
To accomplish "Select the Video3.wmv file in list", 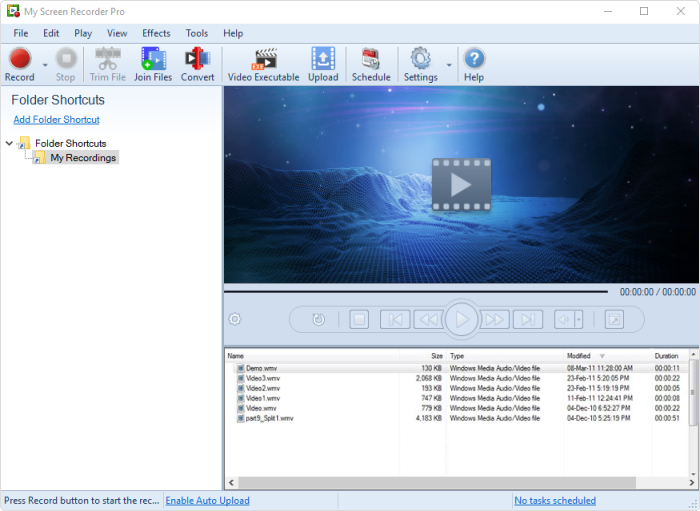I will (x=263, y=378).
